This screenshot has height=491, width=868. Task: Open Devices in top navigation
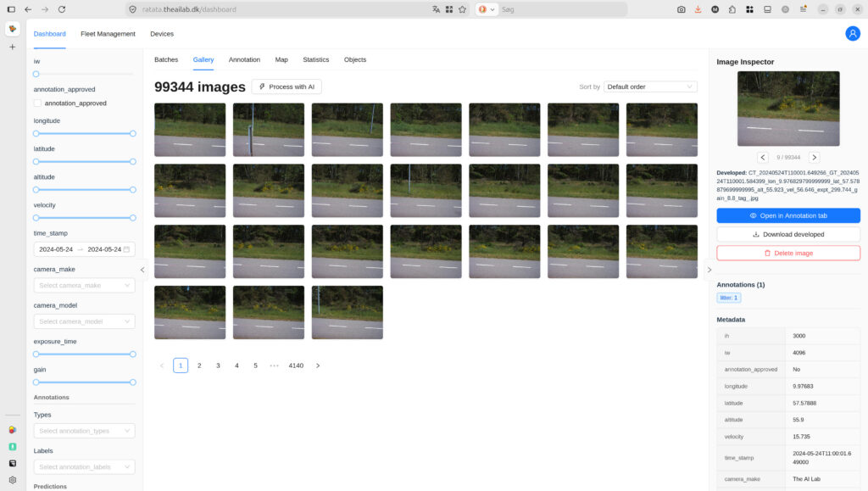(x=162, y=34)
